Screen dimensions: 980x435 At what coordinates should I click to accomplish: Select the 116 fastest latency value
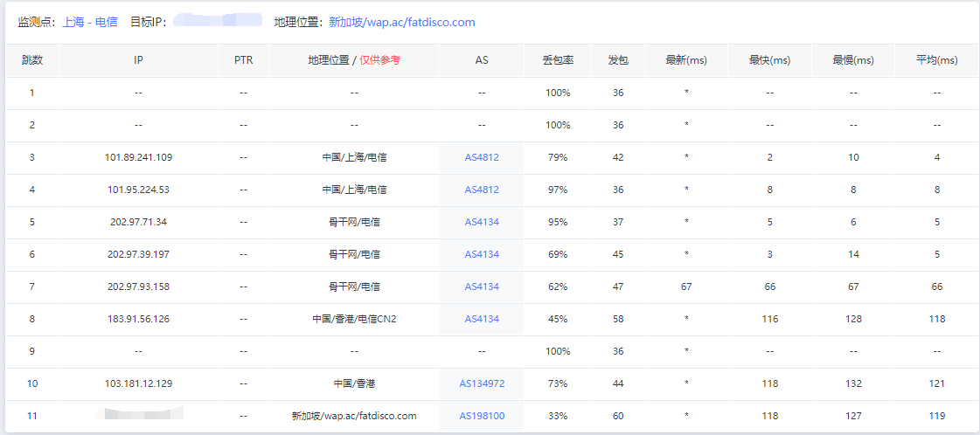(770, 319)
